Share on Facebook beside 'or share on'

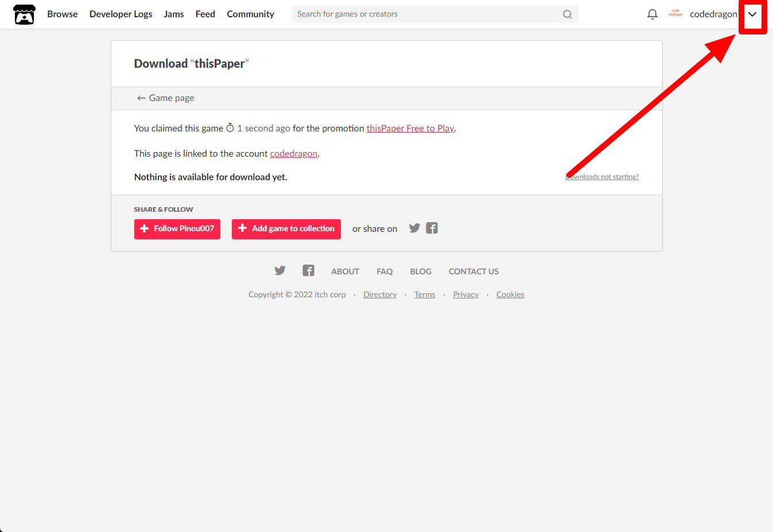click(x=432, y=228)
